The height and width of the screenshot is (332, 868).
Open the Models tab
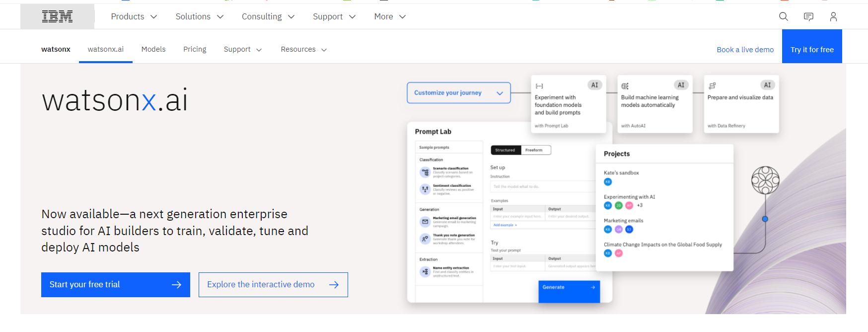tap(153, 49)
